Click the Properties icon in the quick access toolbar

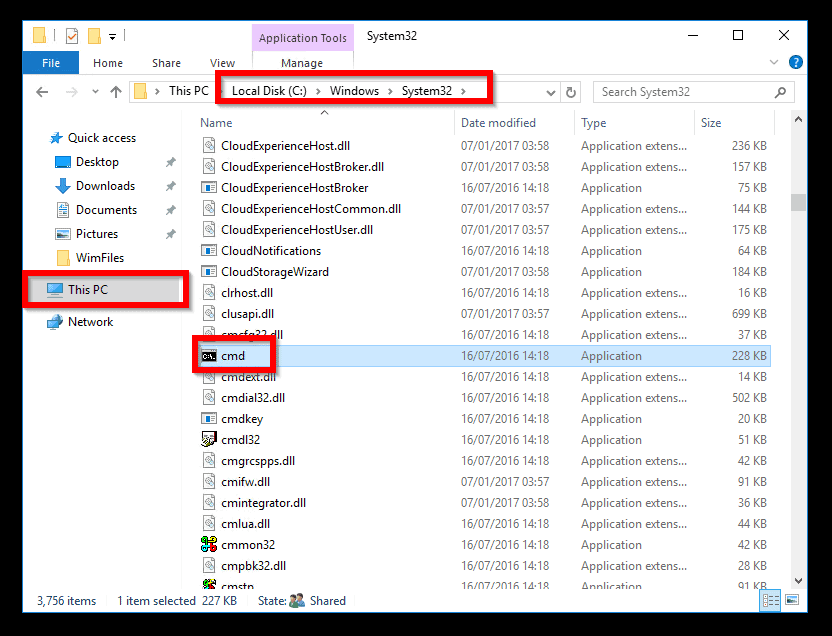point(71,36)
